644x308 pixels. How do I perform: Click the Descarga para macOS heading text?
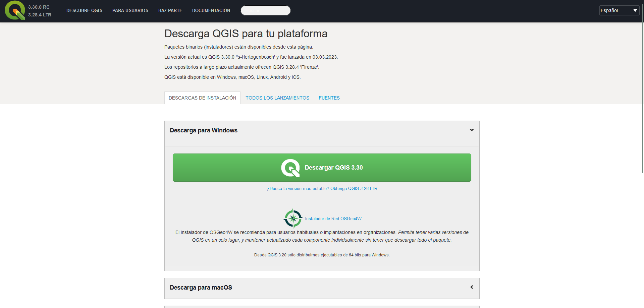(201, 288)
